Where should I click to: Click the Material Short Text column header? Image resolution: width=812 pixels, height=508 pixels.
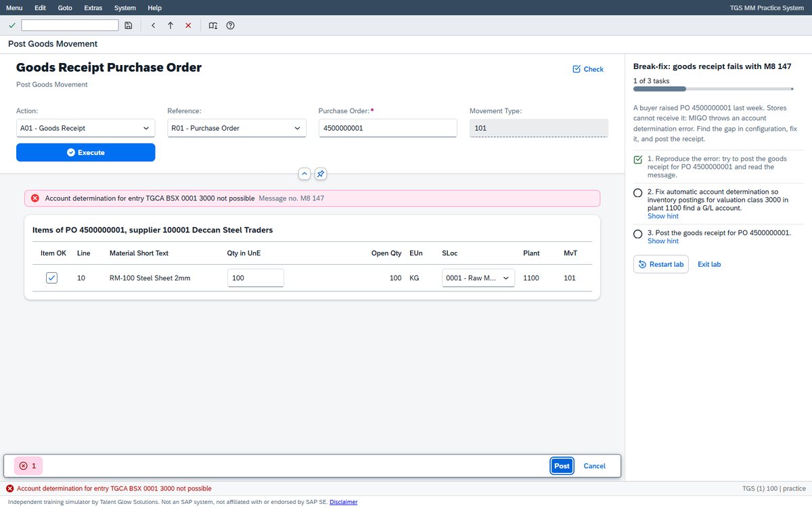click(x=139, y=253)
